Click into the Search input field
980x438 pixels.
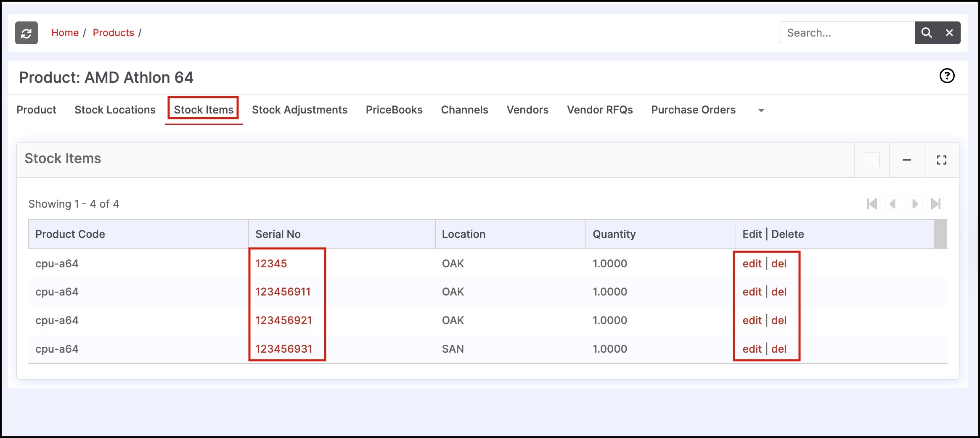pyautogui.click(x=847, y=33)
